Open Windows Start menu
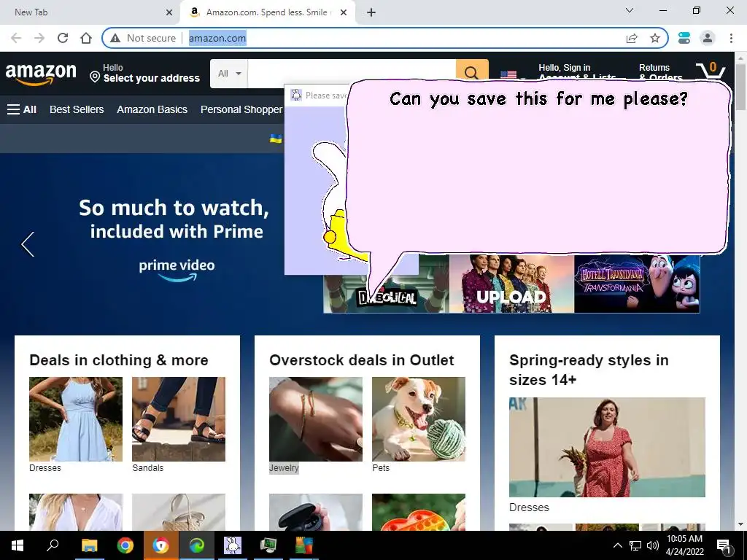The image size is (747, 560). pyautogui.click(x=18, y=545)
